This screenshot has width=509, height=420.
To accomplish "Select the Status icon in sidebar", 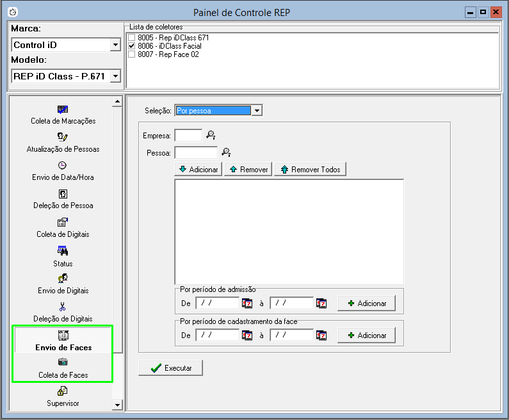I will [63, 252].
